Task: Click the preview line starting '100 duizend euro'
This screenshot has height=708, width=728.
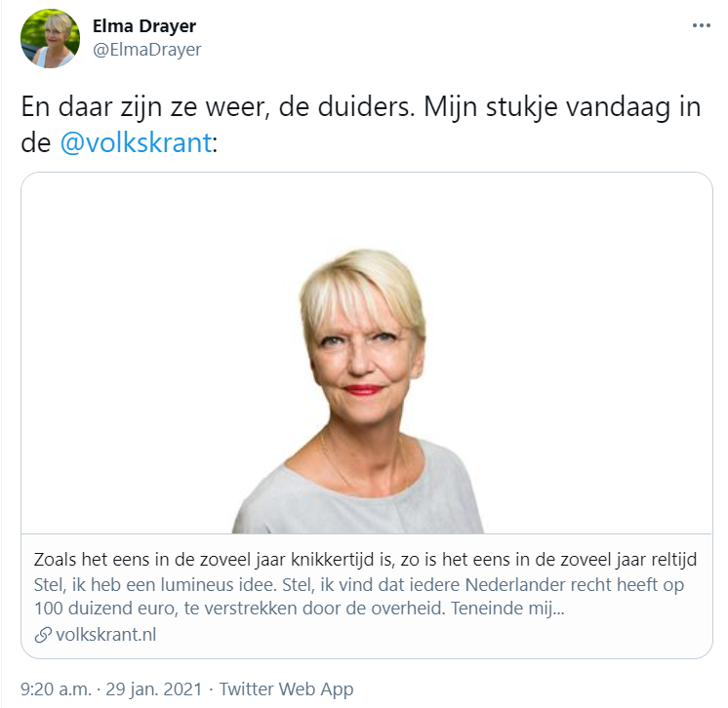Action: click(x=299, y=609)
